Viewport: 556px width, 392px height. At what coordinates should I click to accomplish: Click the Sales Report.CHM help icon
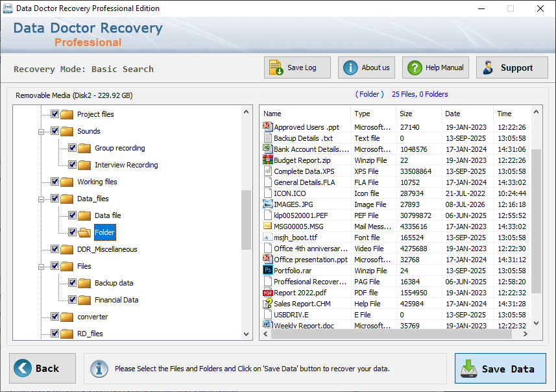pyautogui.click(x=268, y=303)
